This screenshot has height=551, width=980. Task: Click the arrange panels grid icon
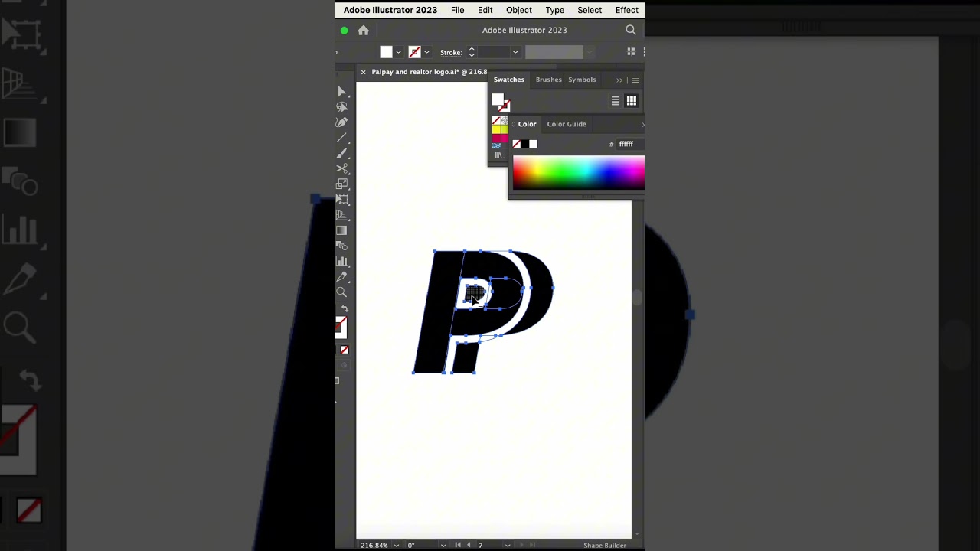coord(631,52)
